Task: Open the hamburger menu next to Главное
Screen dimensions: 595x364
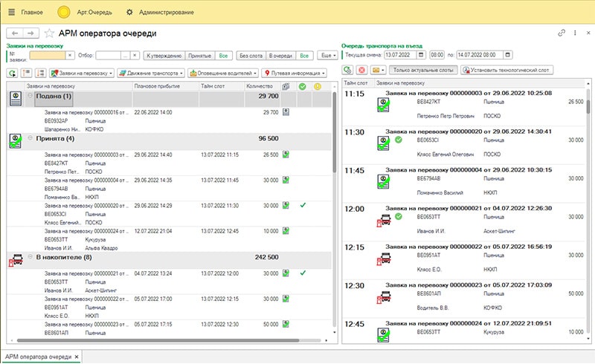Action: 11,12
